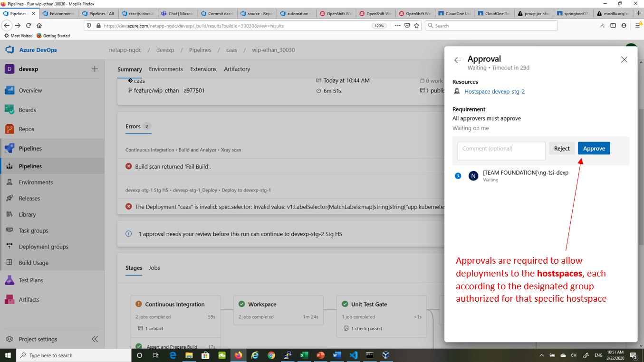The image size is (644, 362).
Task: Open Visual Studio Code from taskbar
Action: (353, 355)
